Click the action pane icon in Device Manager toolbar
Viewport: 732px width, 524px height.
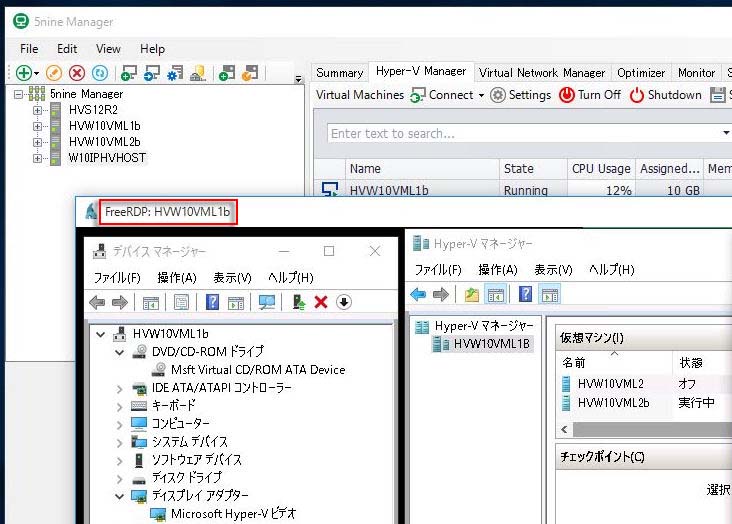pos(236,303)
